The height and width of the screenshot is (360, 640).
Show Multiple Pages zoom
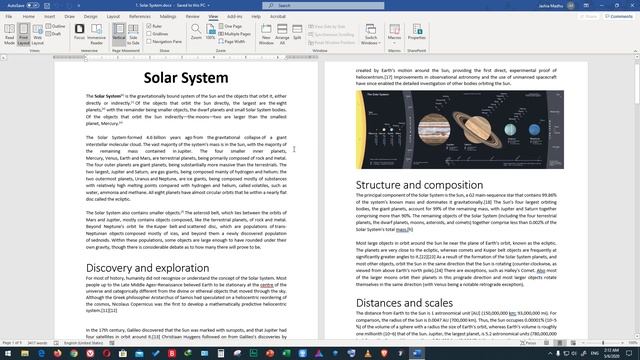(235, 34)
